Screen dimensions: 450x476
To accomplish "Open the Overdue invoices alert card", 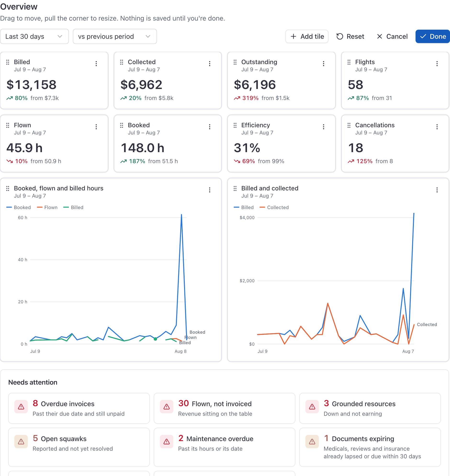I will pyautogui.click(x=79, y=408).
